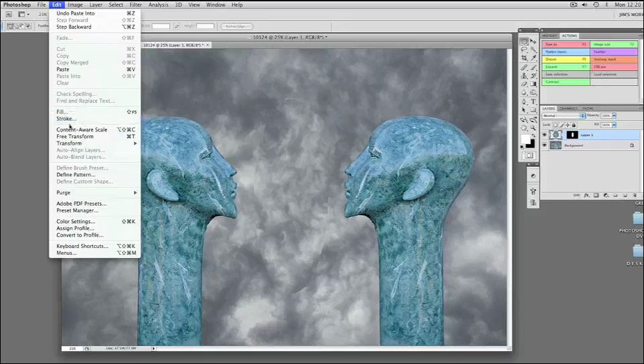Select the History Brush tool
Viewport: 644px width, 364px height.
point(534,76)
